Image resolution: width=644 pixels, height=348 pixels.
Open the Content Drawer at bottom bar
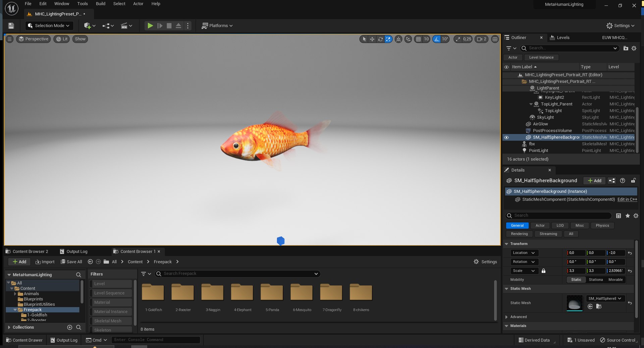tap(24, 340)
